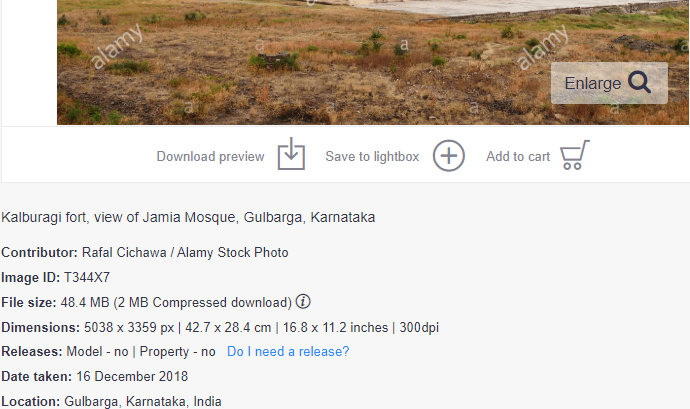This screenshot has height=409, width=690.
Task: Click the 300dpi resolution text
Action: click(419, 327)
